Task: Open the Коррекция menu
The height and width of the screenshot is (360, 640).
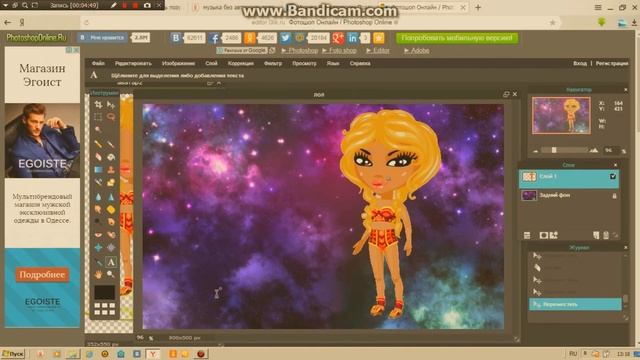Action: 240,64
